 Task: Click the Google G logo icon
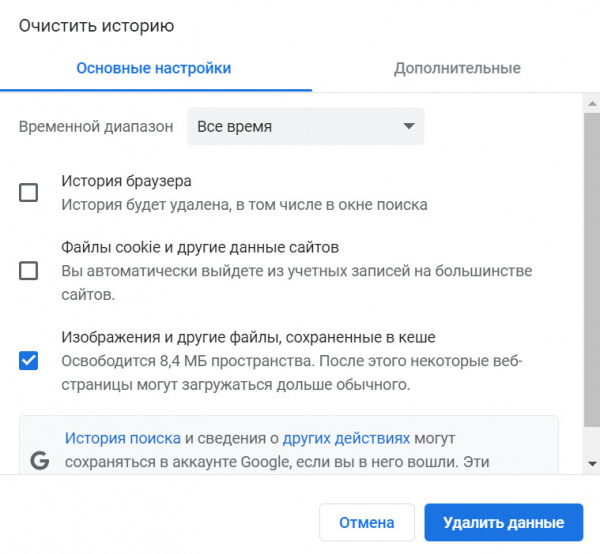click(x=40, y=460)
